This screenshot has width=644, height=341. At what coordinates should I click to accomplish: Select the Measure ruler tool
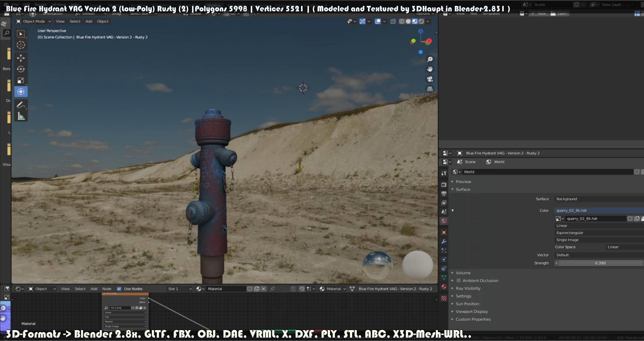coord(21,116)
